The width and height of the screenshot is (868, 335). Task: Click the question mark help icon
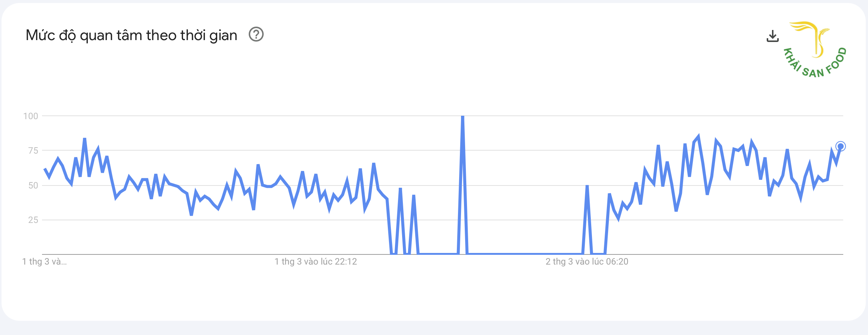click(x=256, y=34)
